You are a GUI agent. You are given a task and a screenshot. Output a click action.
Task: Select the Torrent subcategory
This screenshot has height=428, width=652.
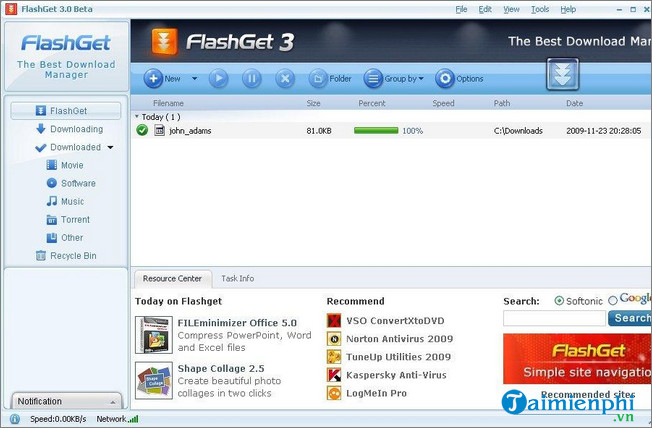68,220
